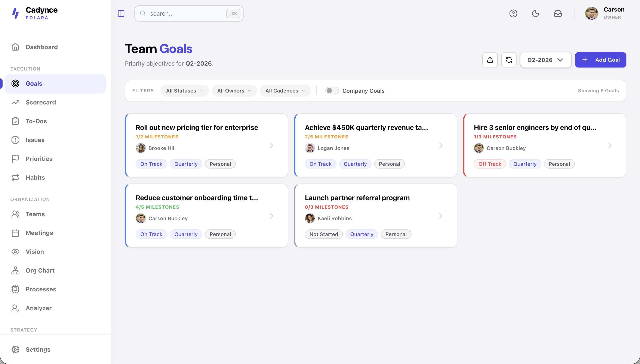
Task: Click in the search input field
Action: (x=189, y=13)
